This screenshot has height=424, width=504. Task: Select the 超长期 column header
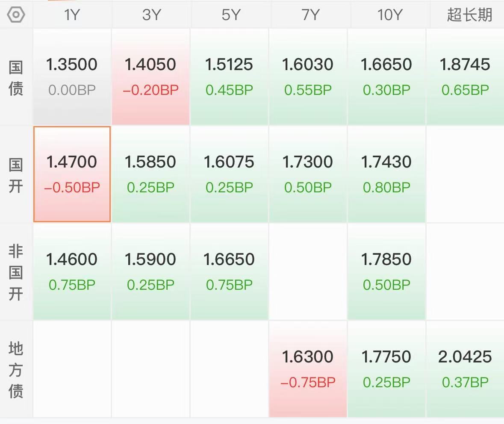coord(469,15)
